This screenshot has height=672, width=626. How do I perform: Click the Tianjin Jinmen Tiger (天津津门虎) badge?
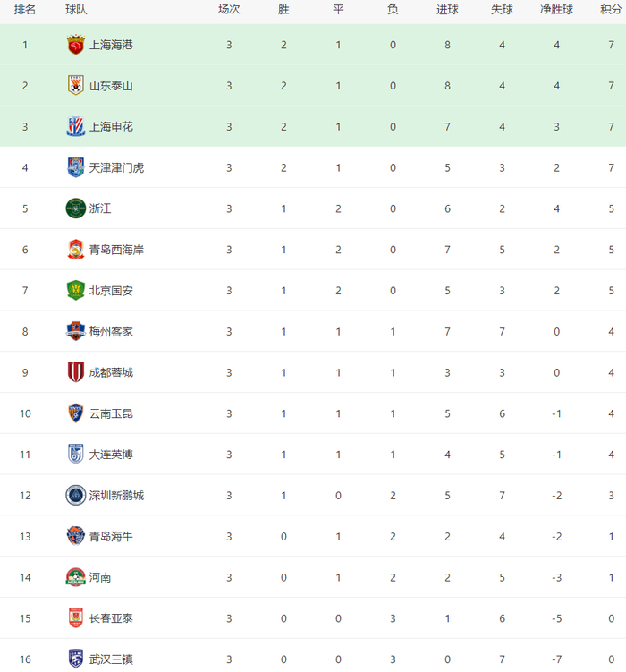(76, 167)
